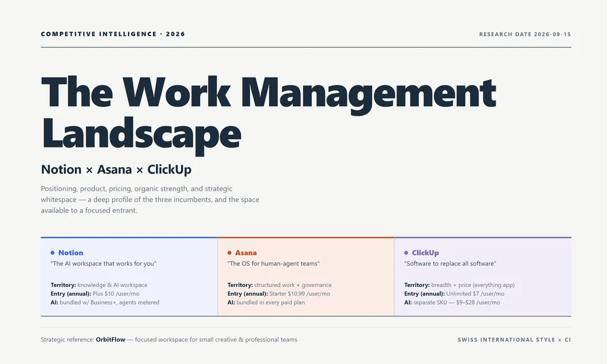Click quote 'Software to replace all software'

pyautogui.click(x=451, y=264)
